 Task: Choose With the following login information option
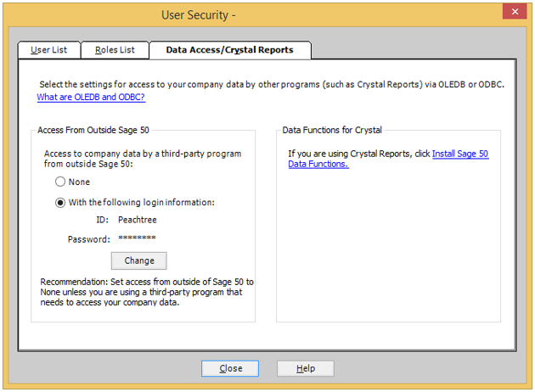point(60,203)
